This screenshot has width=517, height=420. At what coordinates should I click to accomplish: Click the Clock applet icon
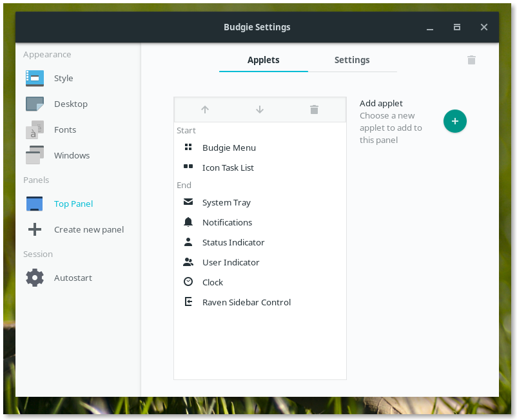(188, 282)
